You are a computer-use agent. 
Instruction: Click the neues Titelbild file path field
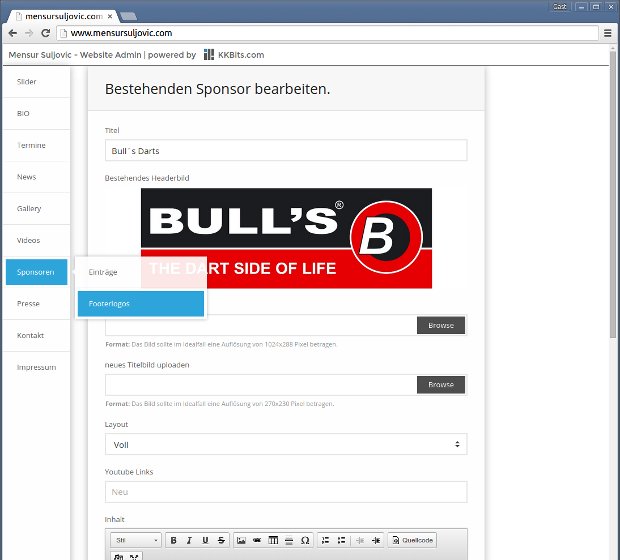coord(261,385)
